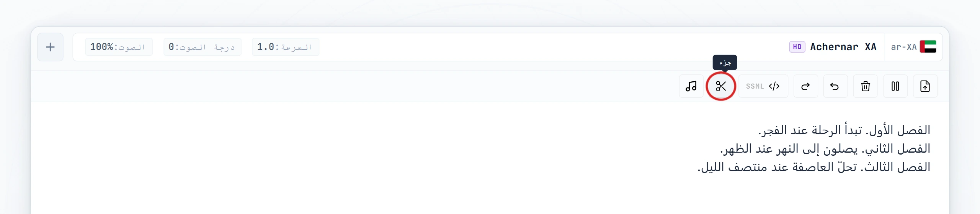Click the HD quality badge
Image resolution: width=980 pixels, height=214 pixels.
pos(797,47)
